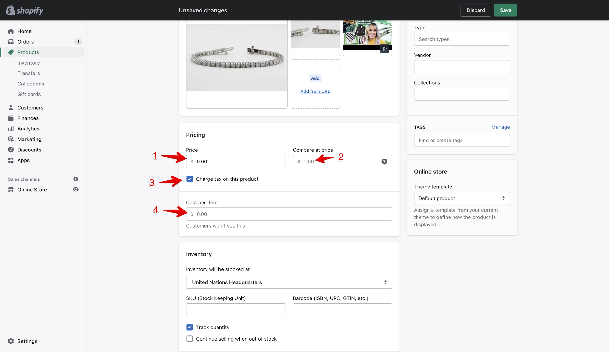Click the SKU input field
Image resolution: width=609 pixels, height=364 pixels.
point(235,310)
